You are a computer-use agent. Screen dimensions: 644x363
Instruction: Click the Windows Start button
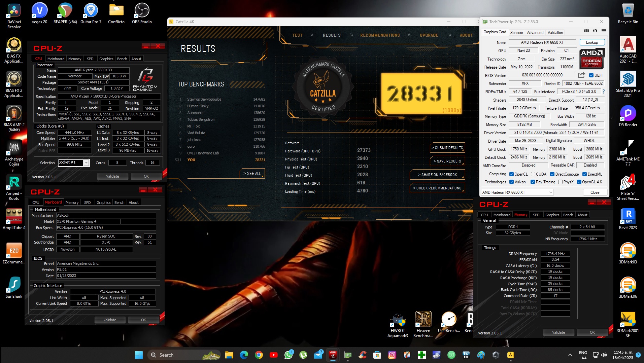pos(139,355)
